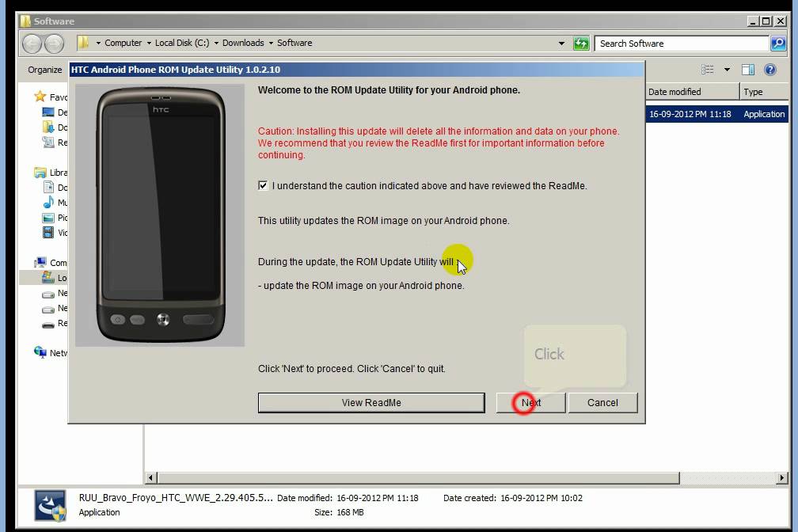Open the View ReadMe button
Image resolution: width=798 pixels, height=532 pixels.
click(371, 403)
